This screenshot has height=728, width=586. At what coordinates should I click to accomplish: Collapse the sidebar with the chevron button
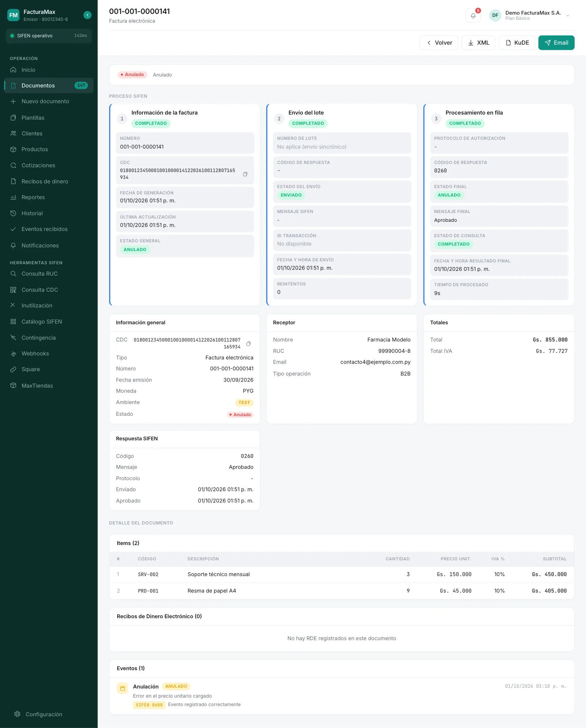click(x=88, y=15)
